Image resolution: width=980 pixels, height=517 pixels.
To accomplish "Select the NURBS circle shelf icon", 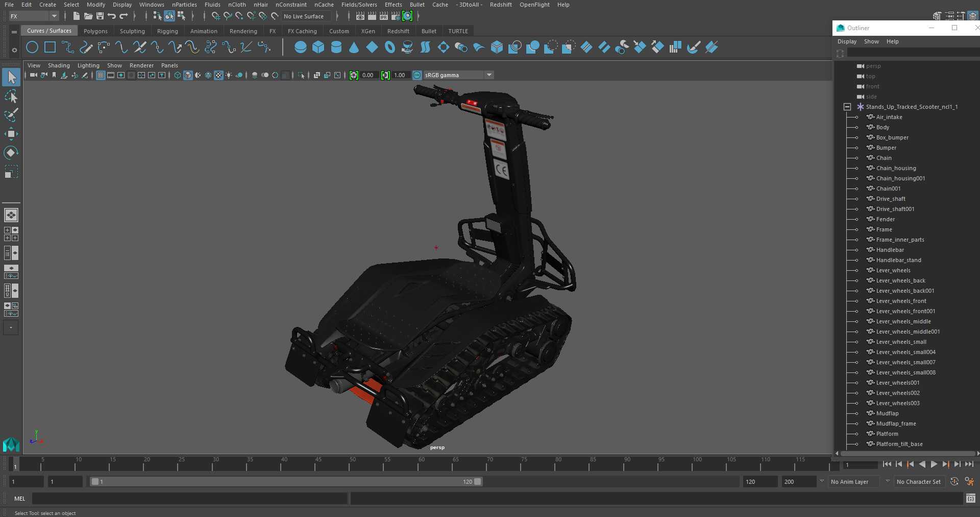I will coord(32,48).
